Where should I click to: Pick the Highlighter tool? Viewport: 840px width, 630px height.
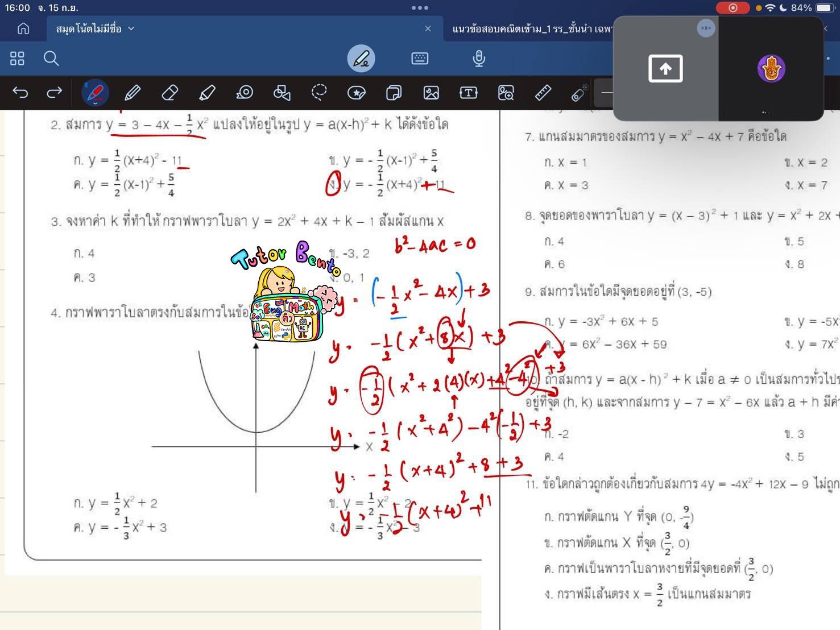click(207, 92)
